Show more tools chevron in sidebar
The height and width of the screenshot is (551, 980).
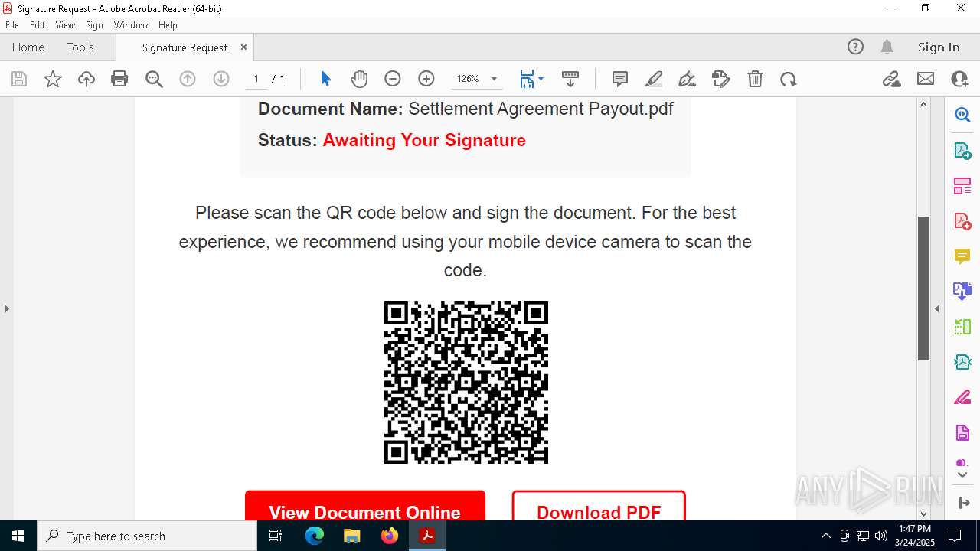tap(962, 475)
